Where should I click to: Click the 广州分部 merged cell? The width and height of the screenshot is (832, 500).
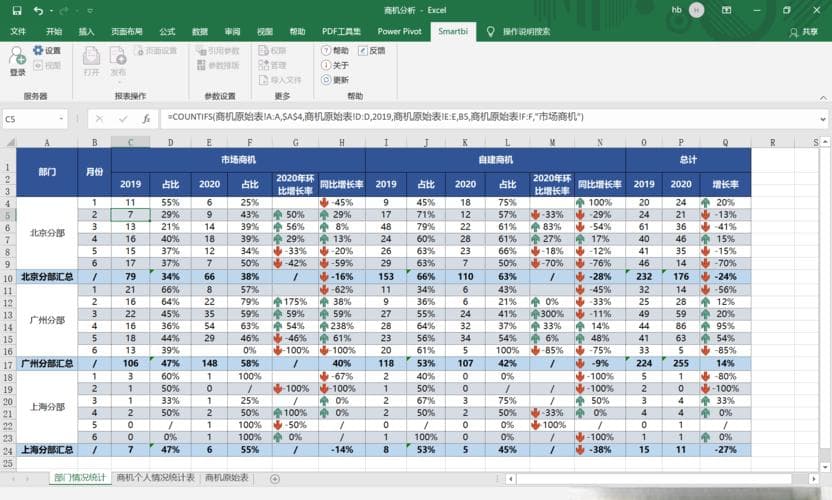(x=47, y=320)
